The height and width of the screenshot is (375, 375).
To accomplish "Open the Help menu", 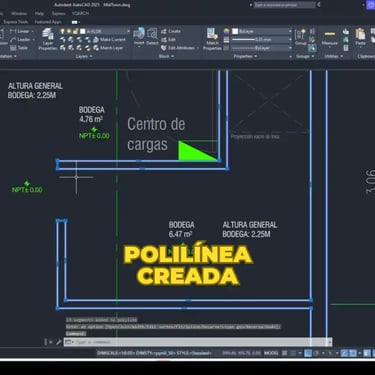I will (39, 14).
